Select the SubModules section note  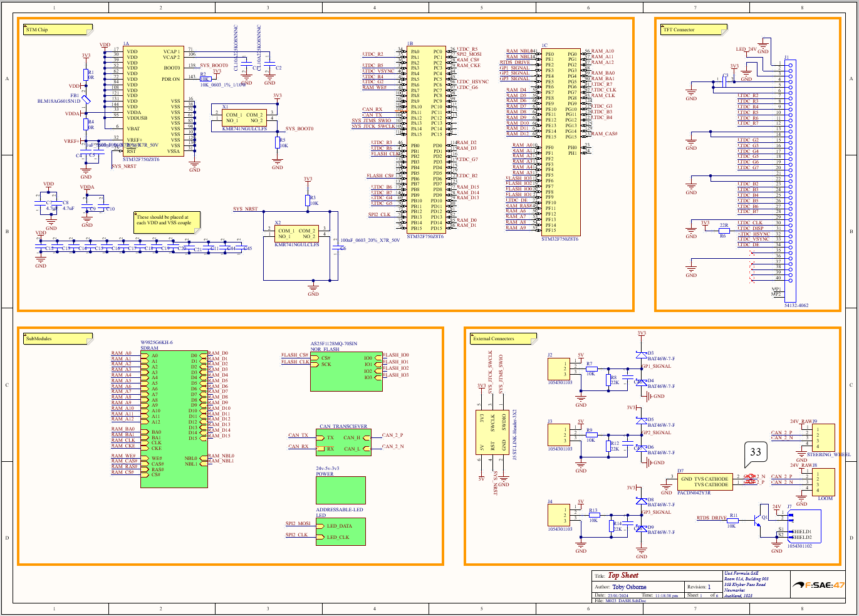(58, 338)
